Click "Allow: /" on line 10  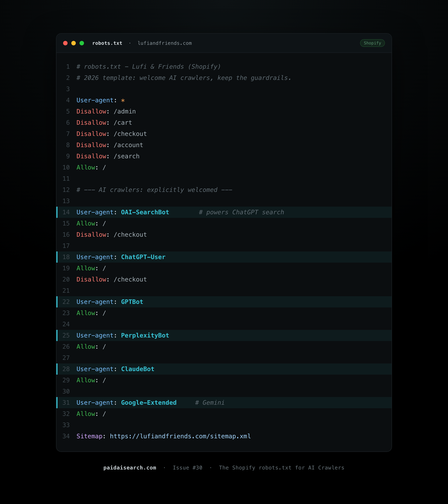(x=91, y=167)
